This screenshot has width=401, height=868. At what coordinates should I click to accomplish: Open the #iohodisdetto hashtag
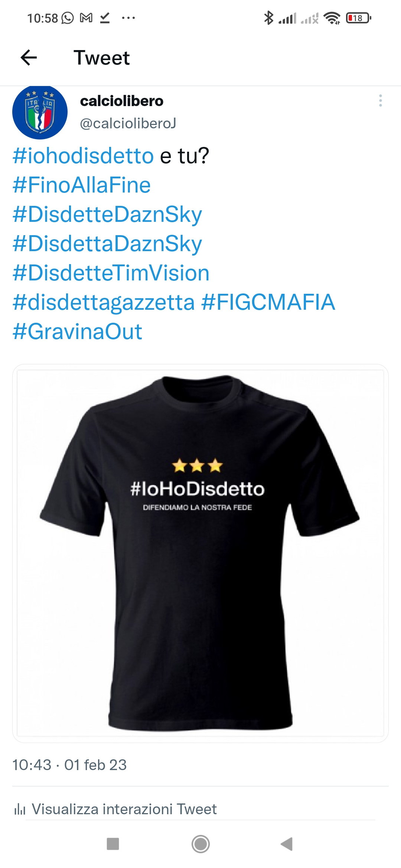coord(83,155)
